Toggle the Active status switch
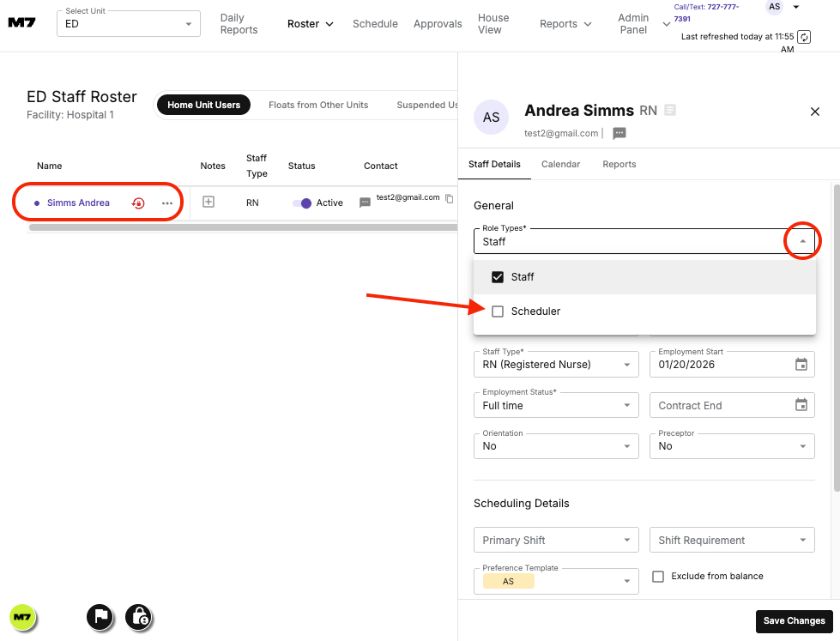Screen dimensions: 840x641 (301, 203)
